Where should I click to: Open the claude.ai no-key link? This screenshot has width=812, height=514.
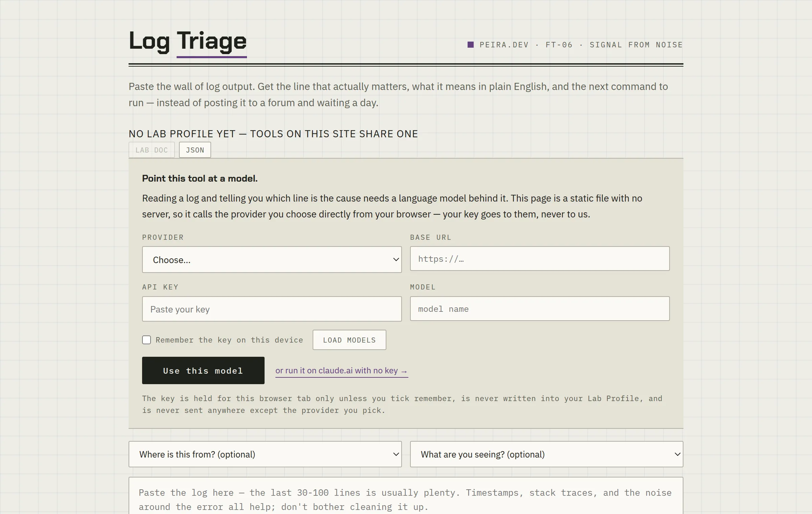coord(342,371)
